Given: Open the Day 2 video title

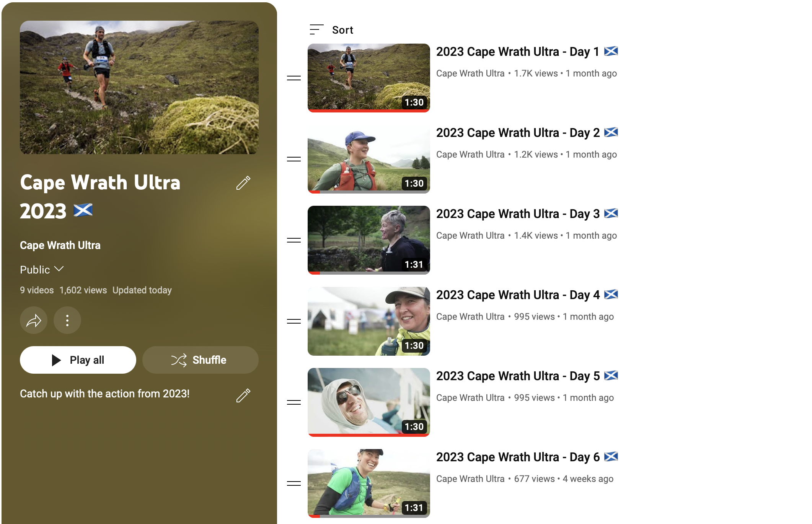Looking at the screenshot, I should [518, 133].
